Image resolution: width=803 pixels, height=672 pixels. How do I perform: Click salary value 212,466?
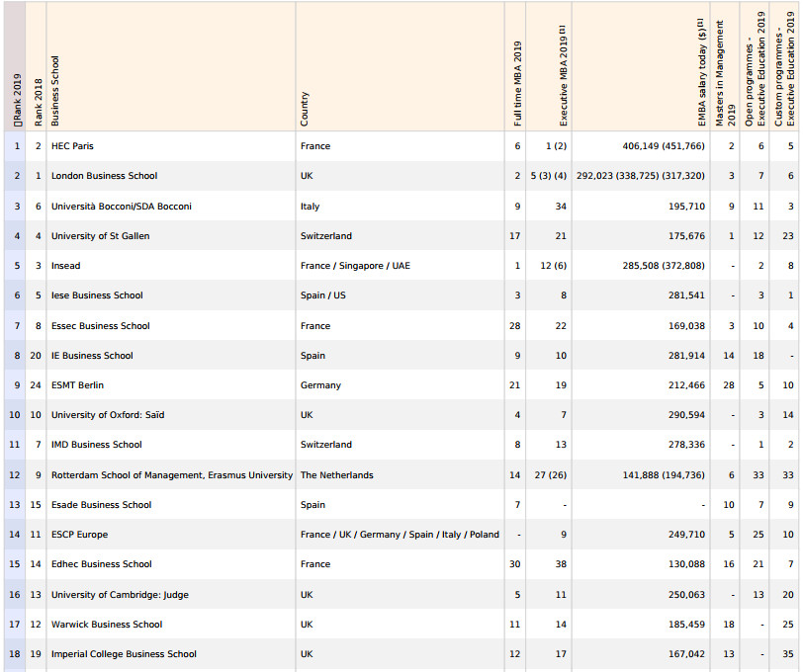pyautogui.click(x=686, y=385)
